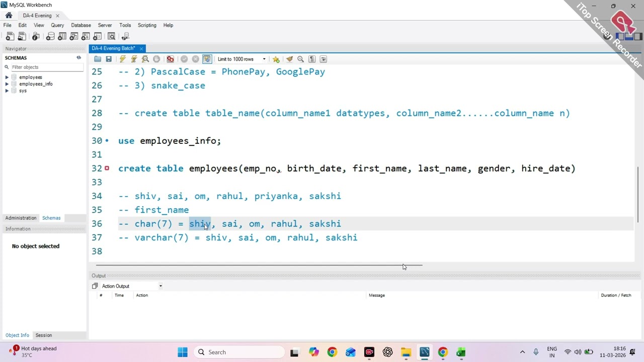Expand the sys schema

[7, 90]
